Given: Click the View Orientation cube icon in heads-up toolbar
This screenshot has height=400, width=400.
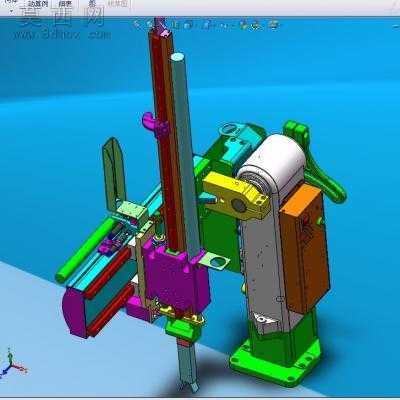Looking at the screenshot, I should point(188,25).
